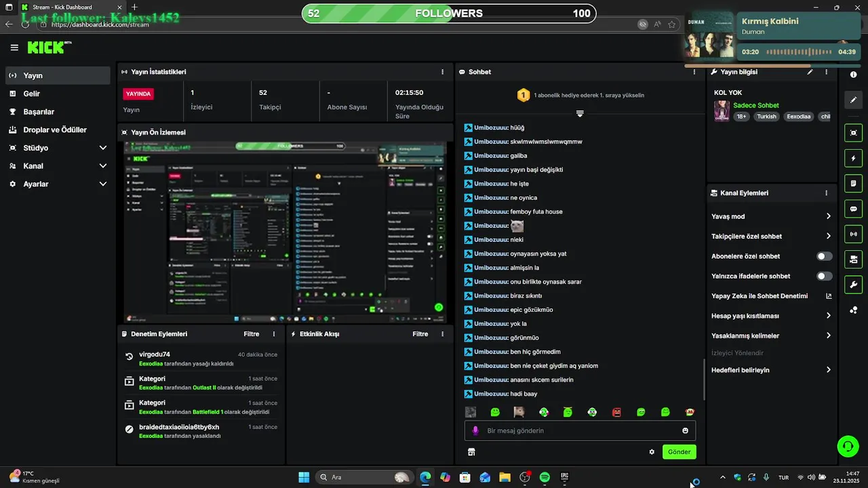Click Filtre in Etkinlik Akışı panel
The height and width of the screenshot is (488, 868).
420,334
